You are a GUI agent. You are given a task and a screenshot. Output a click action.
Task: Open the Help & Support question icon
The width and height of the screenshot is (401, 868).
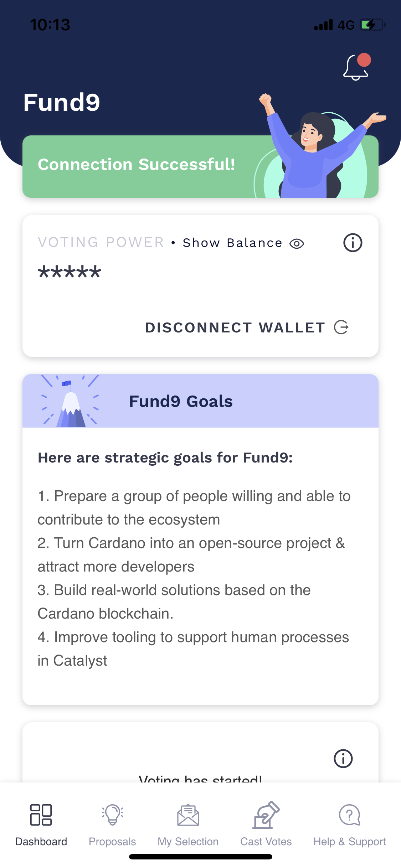[x=349, y=815]
